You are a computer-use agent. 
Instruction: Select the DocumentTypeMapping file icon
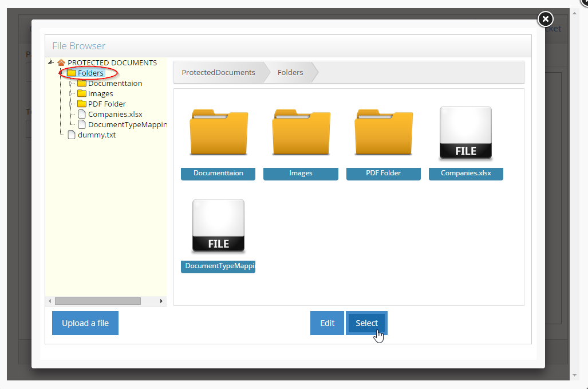pos(218,226)
